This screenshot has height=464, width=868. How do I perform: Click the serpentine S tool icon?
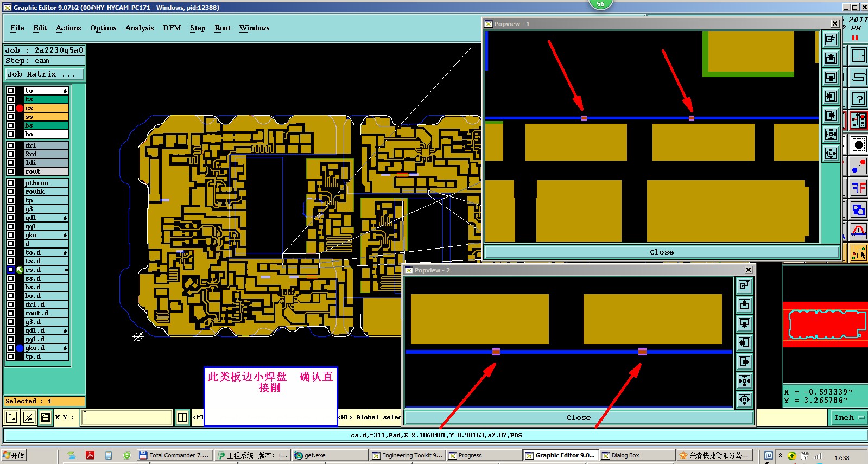(859, 77)
